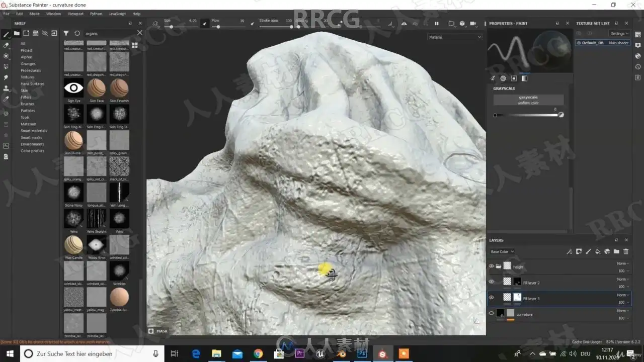The image size is (644, 362).
Task: Pause rendering with the pause button
Action: tap(436, 24)
